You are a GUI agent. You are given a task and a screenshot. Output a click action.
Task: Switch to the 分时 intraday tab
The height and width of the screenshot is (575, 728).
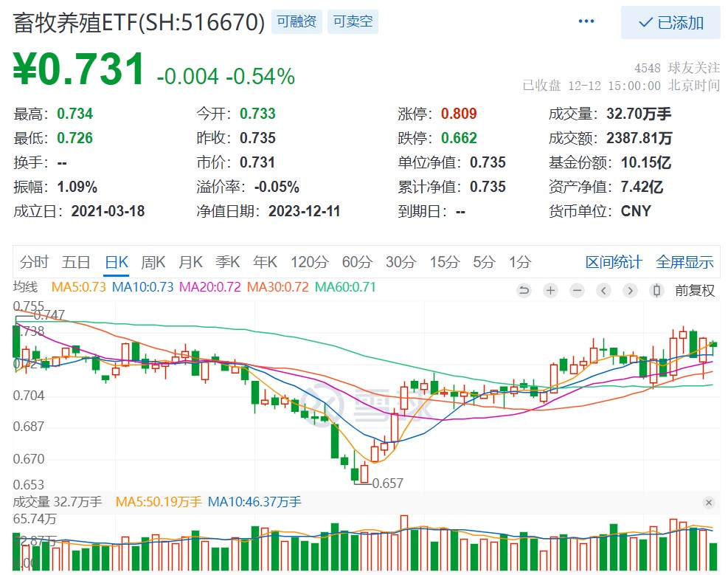(34, 262)
